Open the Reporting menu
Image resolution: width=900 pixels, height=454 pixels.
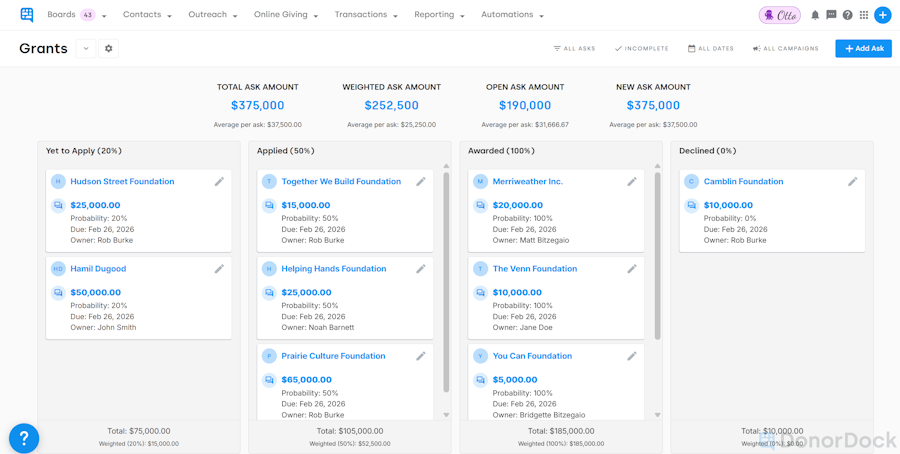[438, 15]
